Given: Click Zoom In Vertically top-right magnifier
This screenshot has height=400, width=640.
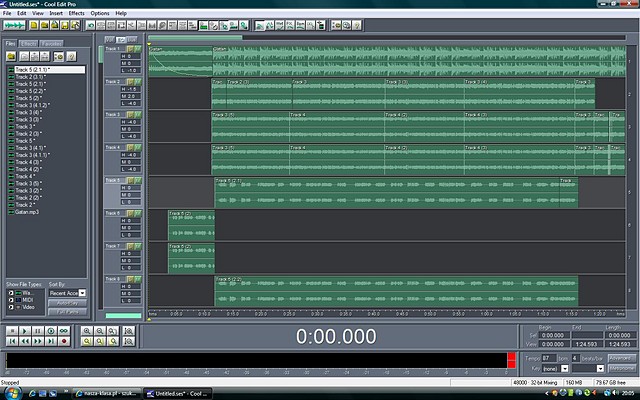Looking at the screenshot, I should click(x=129, y=331).
